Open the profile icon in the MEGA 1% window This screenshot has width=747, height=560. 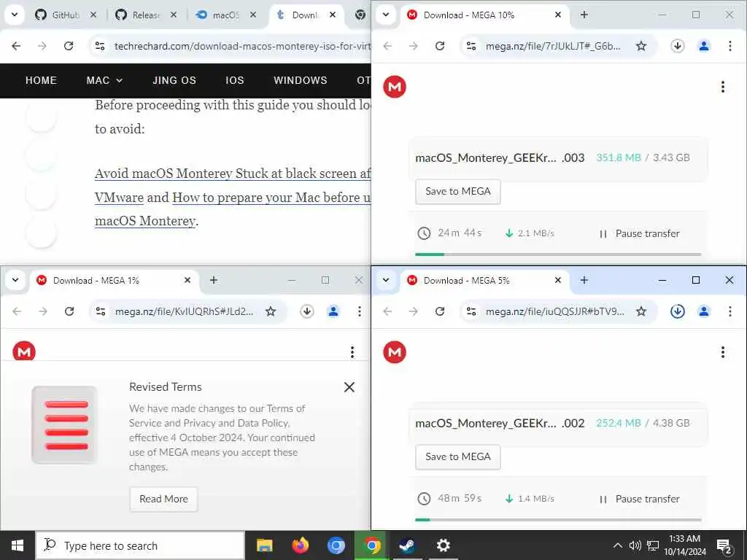click(x=333, y=311)
